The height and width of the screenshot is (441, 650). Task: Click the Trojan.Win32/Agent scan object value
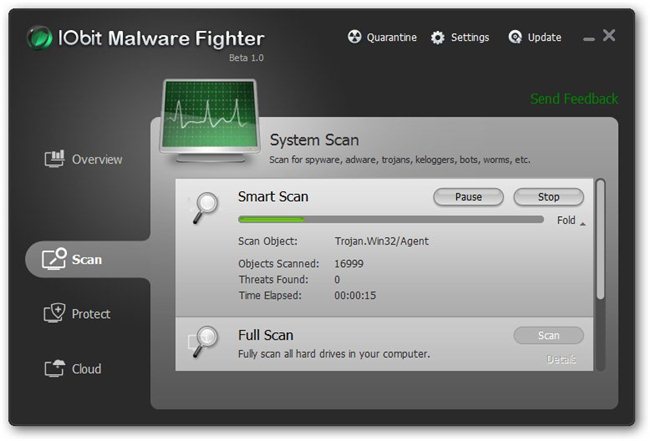pos(381,241)
